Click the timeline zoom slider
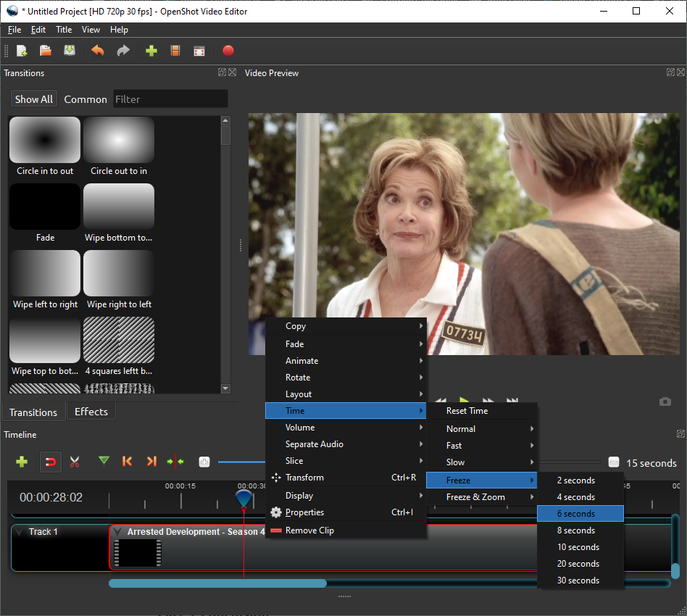 click(x=408, y=462)
